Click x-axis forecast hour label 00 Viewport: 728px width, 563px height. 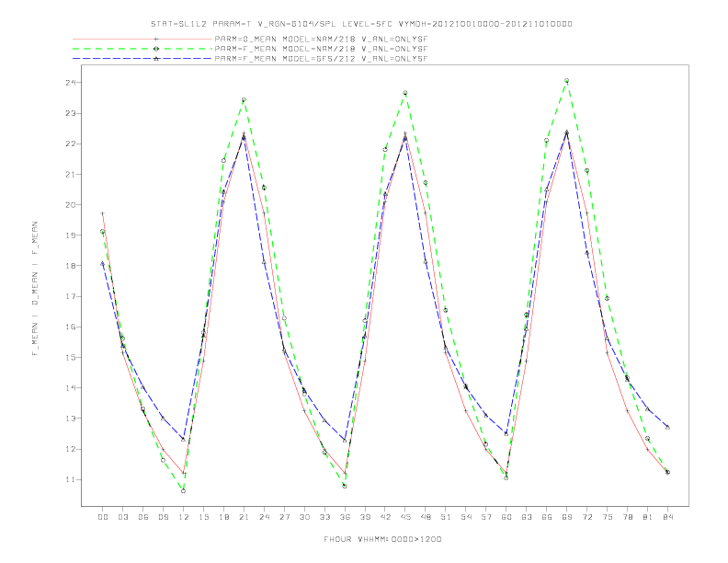click(x=103, y=517)
